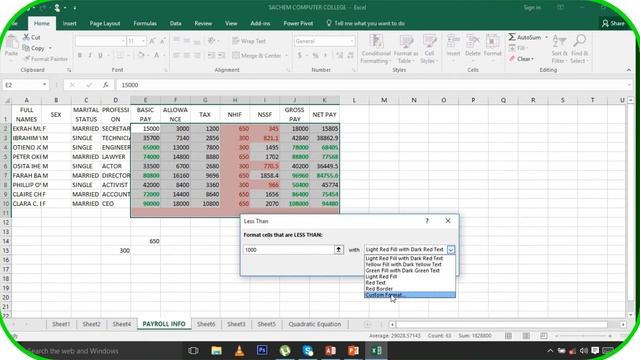This screenshot has width=640, height=360.
Task: Click the font color A button
Action: [x=157, y=55]
